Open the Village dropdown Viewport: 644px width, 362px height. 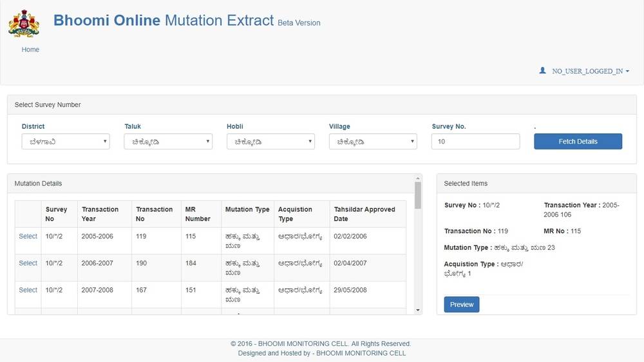coord(373,142)
